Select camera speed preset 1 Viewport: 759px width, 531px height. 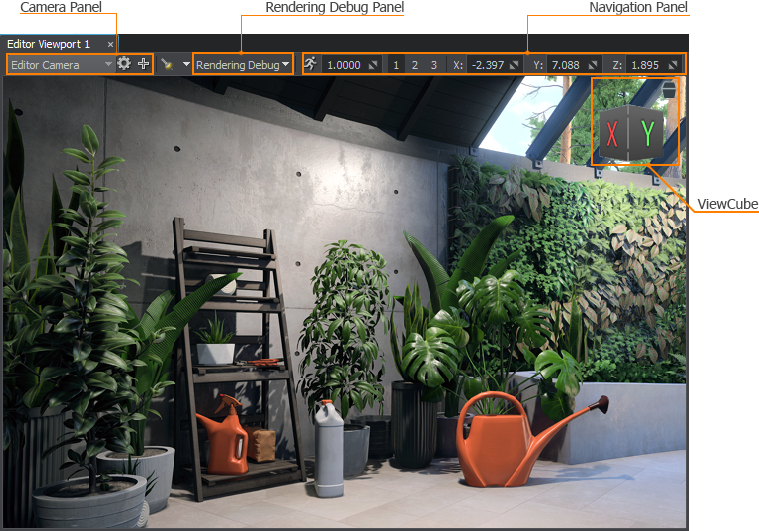[396, 65]
